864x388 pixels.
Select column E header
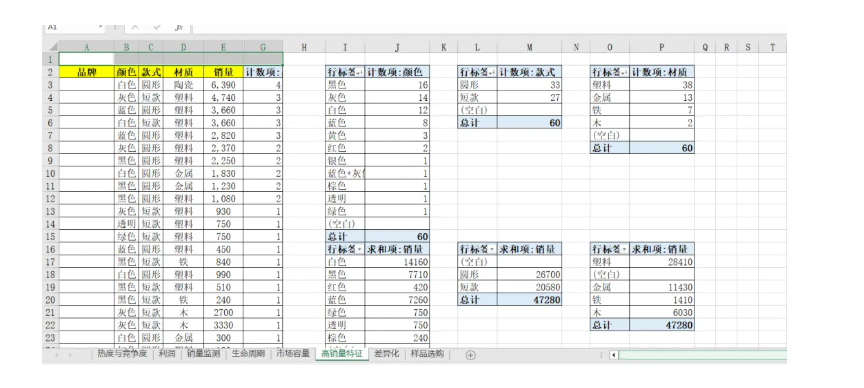click(x=223, y=47)
